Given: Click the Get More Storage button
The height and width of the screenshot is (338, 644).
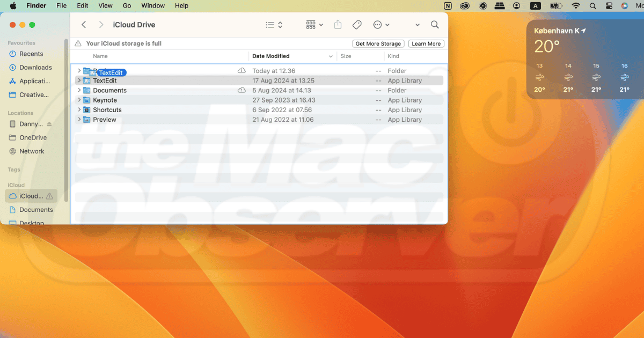Looking at the screenshot, I should [x=378, y=43].
